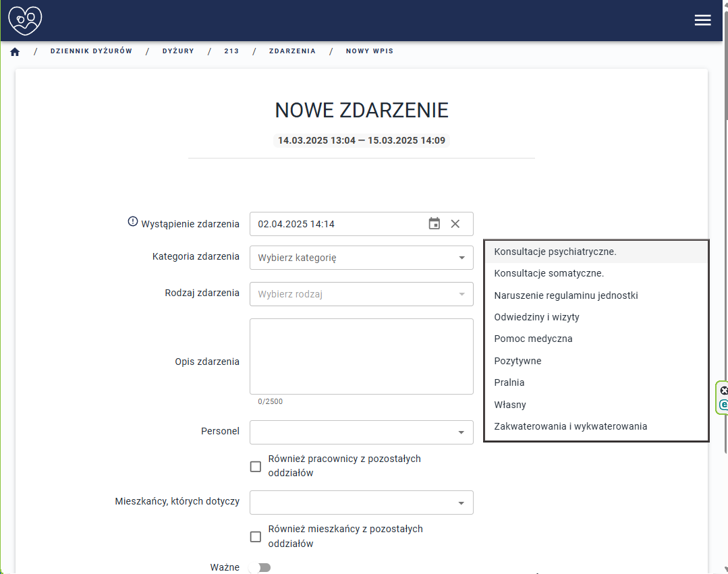Pick Naruszenie regulaminu jednostki category
The height and width of the screenshot is (574, 728).
pyautogui.click(x=565, y=295)
